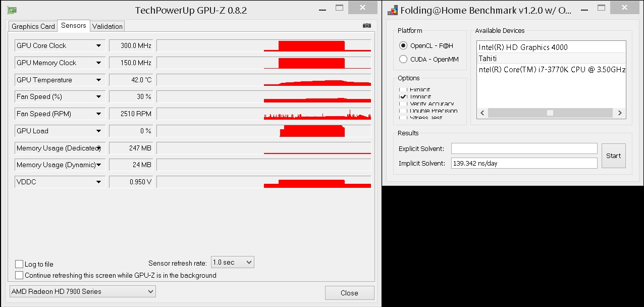Click the Close button in GPU-Z
The width and height of the screenshot is (644, 307).
349,293
